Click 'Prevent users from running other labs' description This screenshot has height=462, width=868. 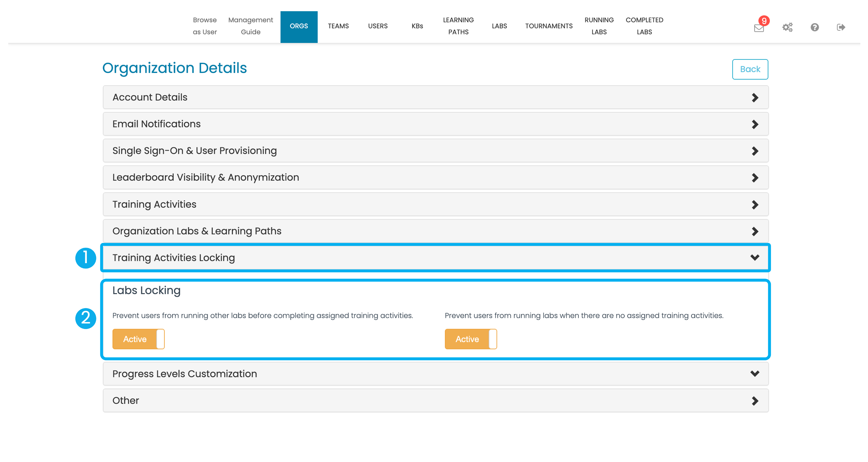point(262,315)
